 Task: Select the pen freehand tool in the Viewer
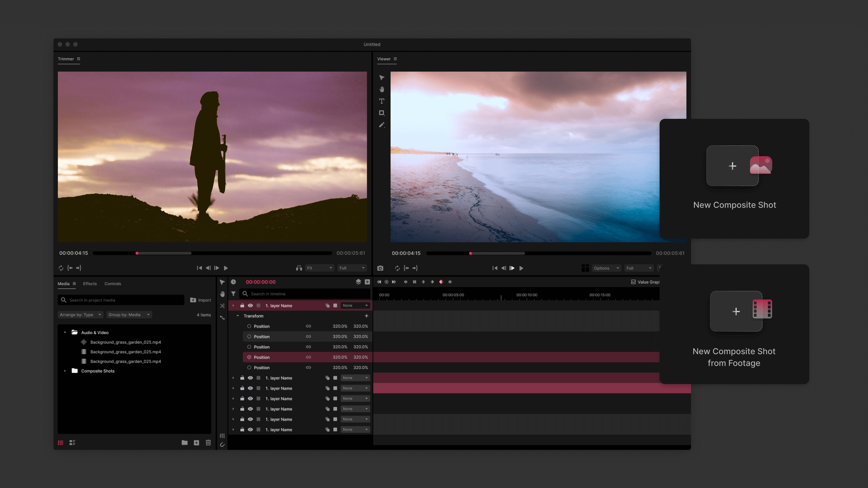[381, 125]
